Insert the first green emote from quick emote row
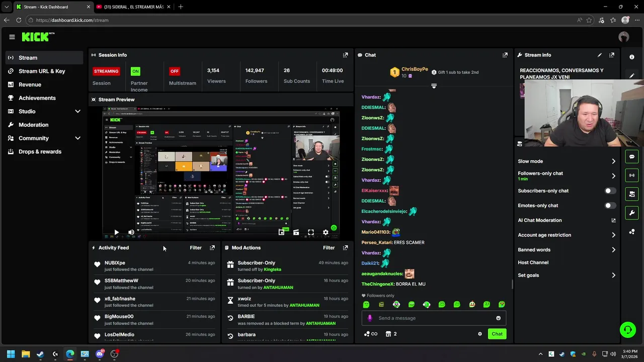644x362 pixels. (366, 304)
